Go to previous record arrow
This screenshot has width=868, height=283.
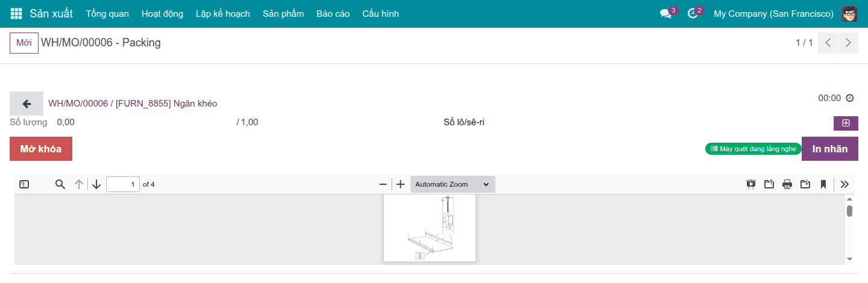click(x=828, y=43)
